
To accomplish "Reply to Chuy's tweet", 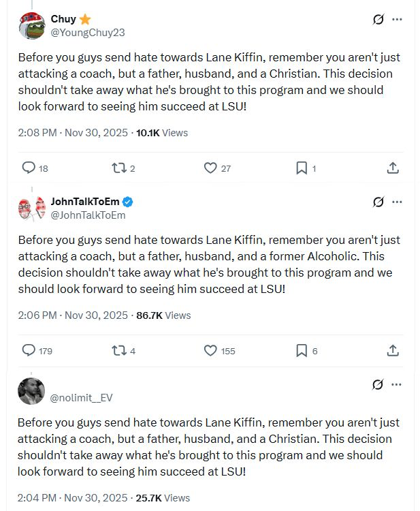I will (x=29, y=168).
